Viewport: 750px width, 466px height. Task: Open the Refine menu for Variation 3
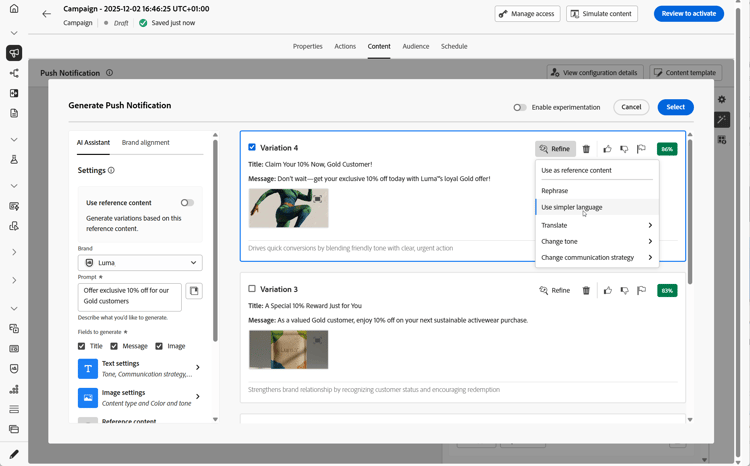tap(555, 290)
